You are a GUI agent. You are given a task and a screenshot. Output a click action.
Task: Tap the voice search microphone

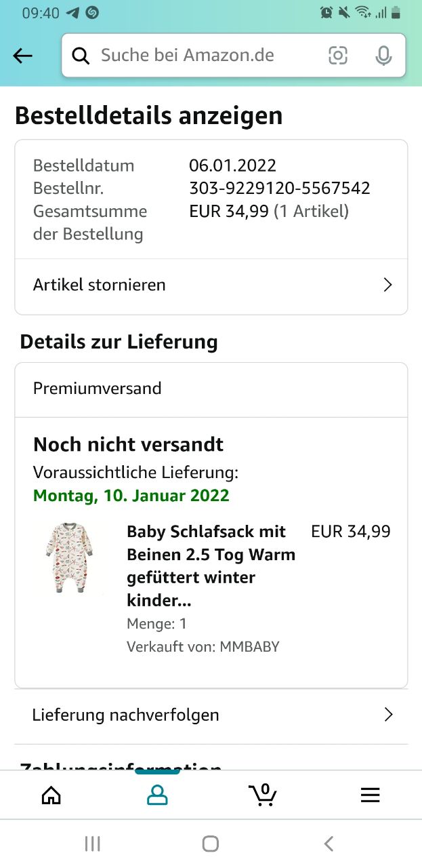[x=383, y=56]
